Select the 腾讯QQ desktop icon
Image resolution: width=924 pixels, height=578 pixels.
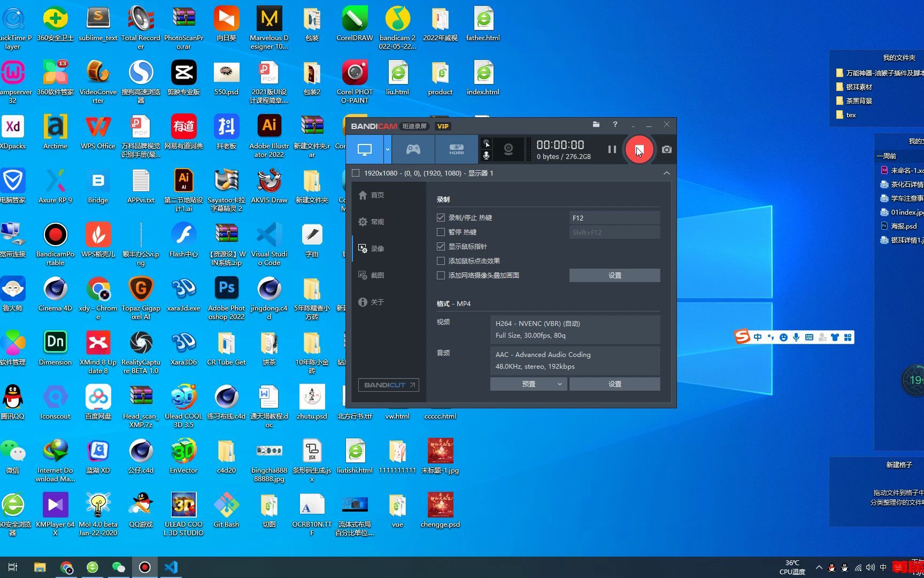pyautogui.click(x=13, y=402)
